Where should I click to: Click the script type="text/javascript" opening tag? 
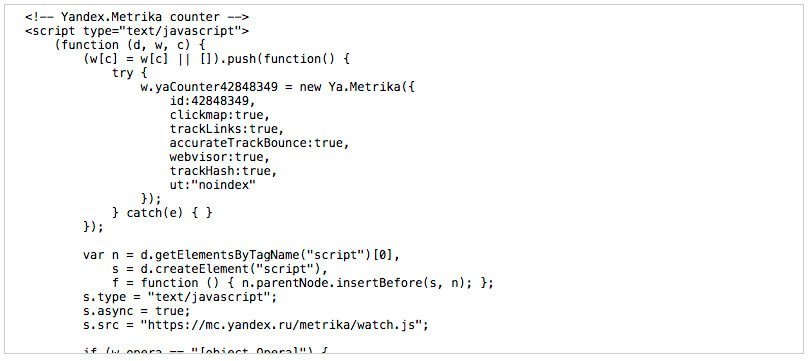(x=137, y=31)
